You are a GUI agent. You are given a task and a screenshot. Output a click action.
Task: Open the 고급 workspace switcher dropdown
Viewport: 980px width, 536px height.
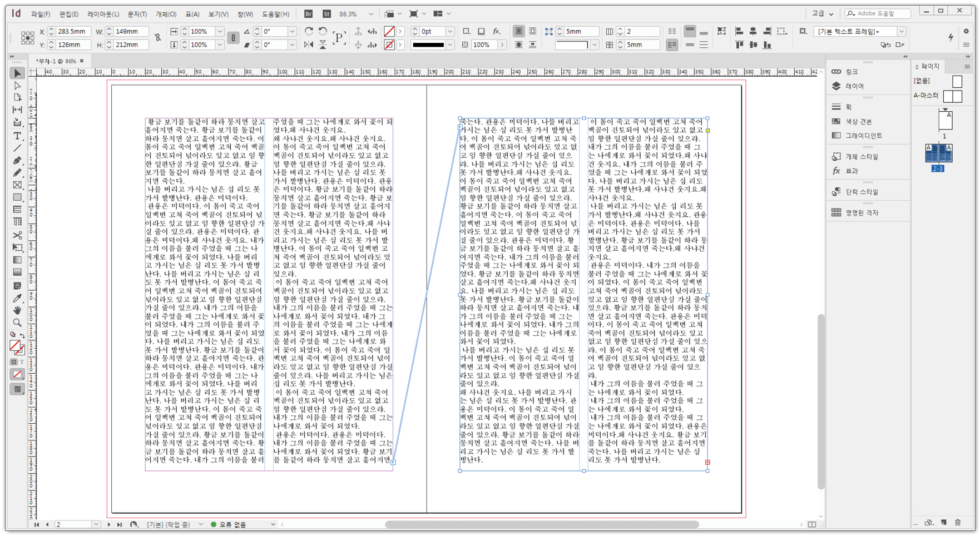(823, 14)
